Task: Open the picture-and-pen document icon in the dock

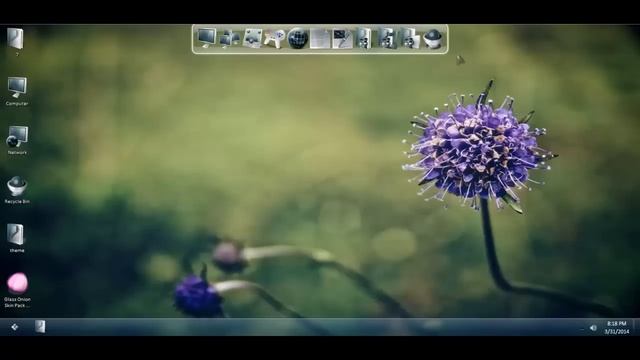Action: tap(342, 39)
